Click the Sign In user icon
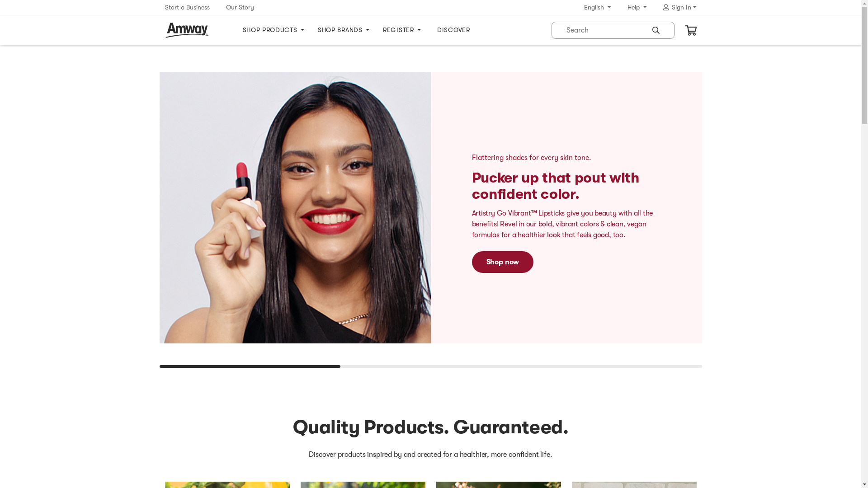This screenshot has width=868, height=488. [666, 7]
